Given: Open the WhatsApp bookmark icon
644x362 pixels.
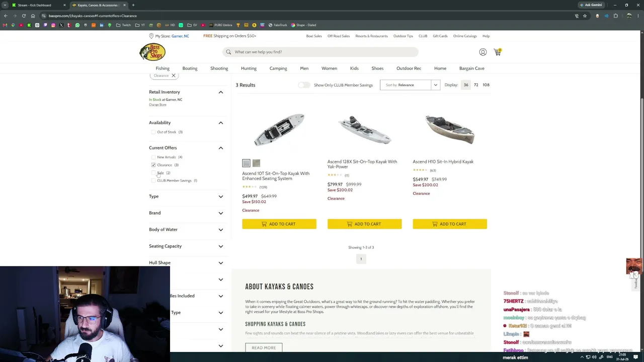Looking at the screenshot, I should click(x=77, y=25).
